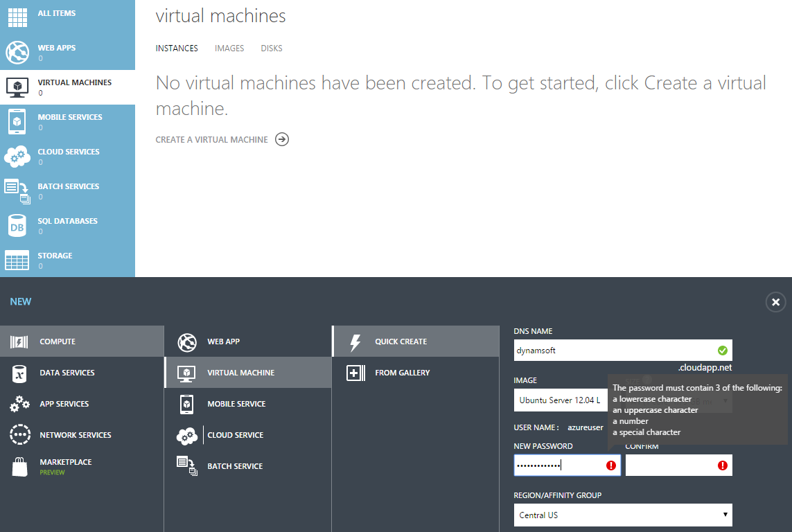Open Network Services category

75,435
